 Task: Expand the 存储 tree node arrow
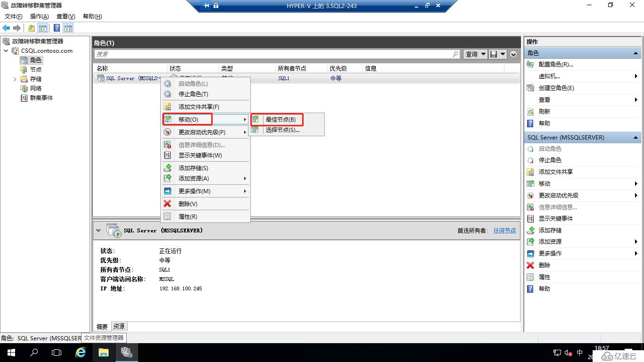click(15, 79)
